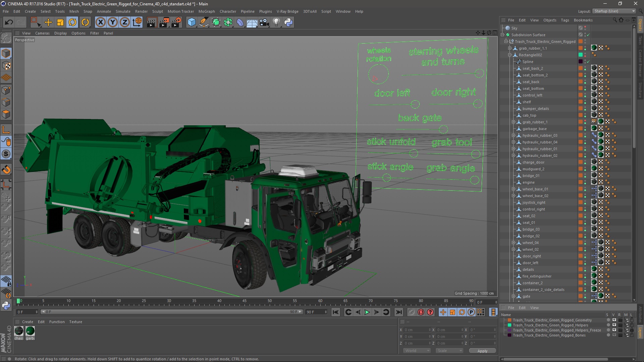Open the Character menu

click(228, 11)
